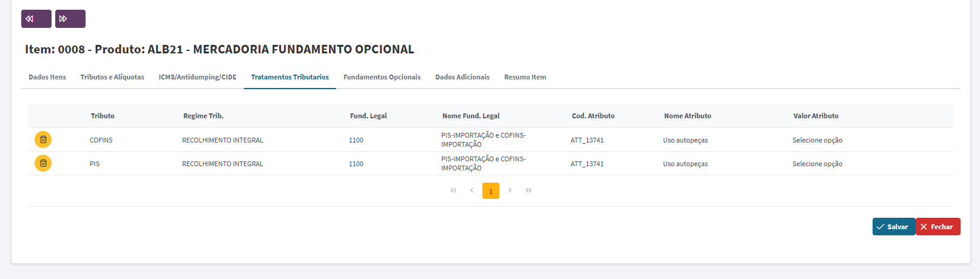Viewport: 980px width, 279px height.
Task: Delete the COFINS row with trash icon
Action: pos(43,139)
